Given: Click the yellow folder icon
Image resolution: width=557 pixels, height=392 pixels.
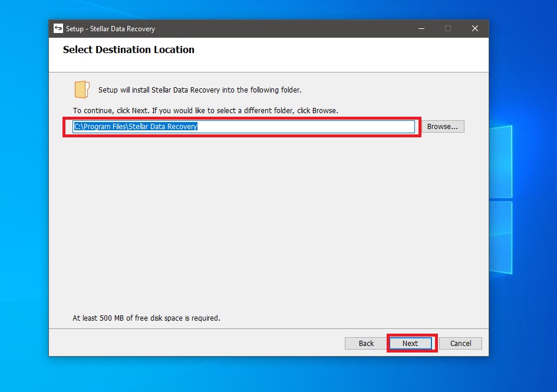Looking at the screenshot, I should (x=82, y=89).
